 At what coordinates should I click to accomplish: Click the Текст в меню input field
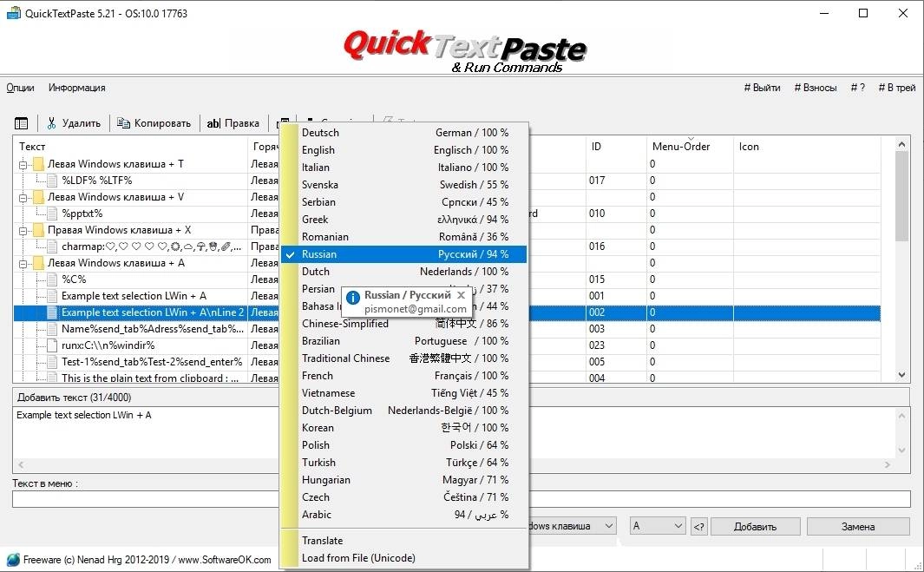pos(461,499)
